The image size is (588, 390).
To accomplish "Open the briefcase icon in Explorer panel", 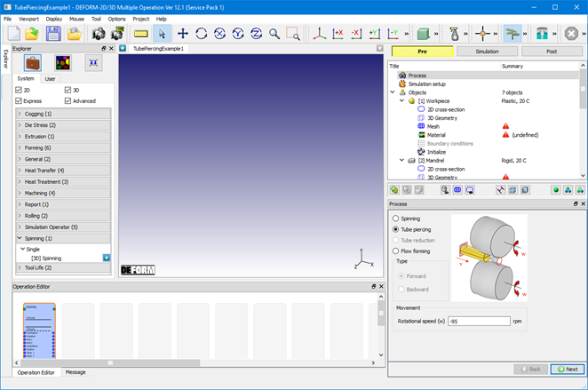I will pos(33,62).
